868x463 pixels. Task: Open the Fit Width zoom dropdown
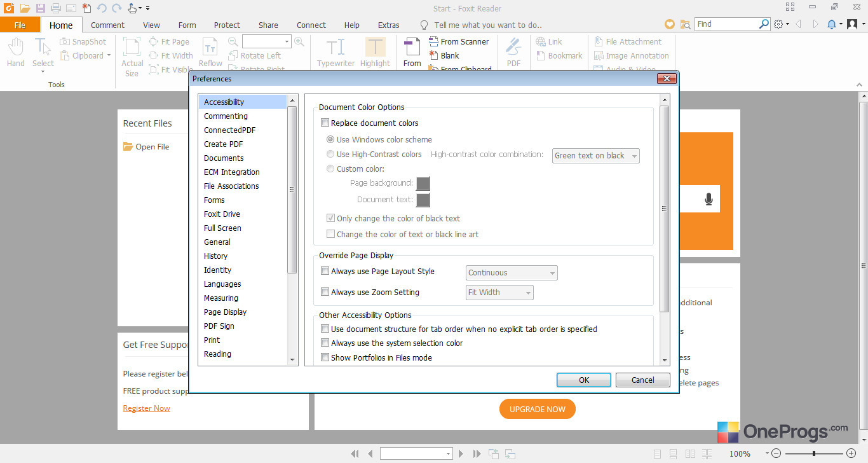point(499,293)
